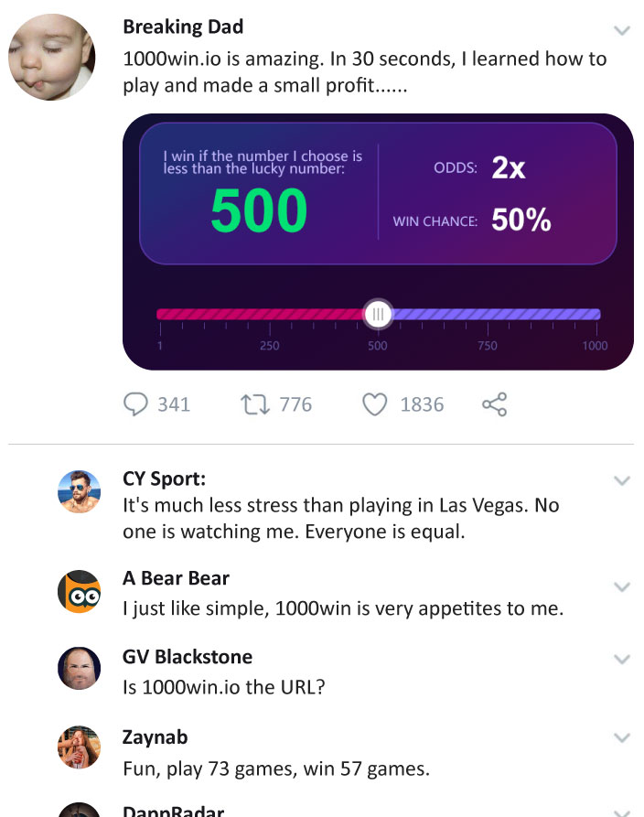Viewport: 644px width, 817px height.
Task: Click the Breaking Dad username
Action: click(x=183, y=27)
